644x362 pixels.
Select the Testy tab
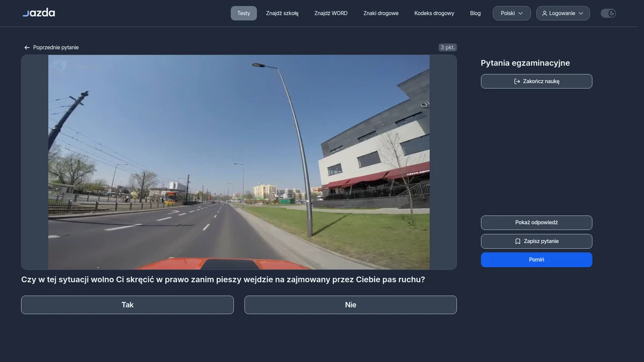click(244, 13)
